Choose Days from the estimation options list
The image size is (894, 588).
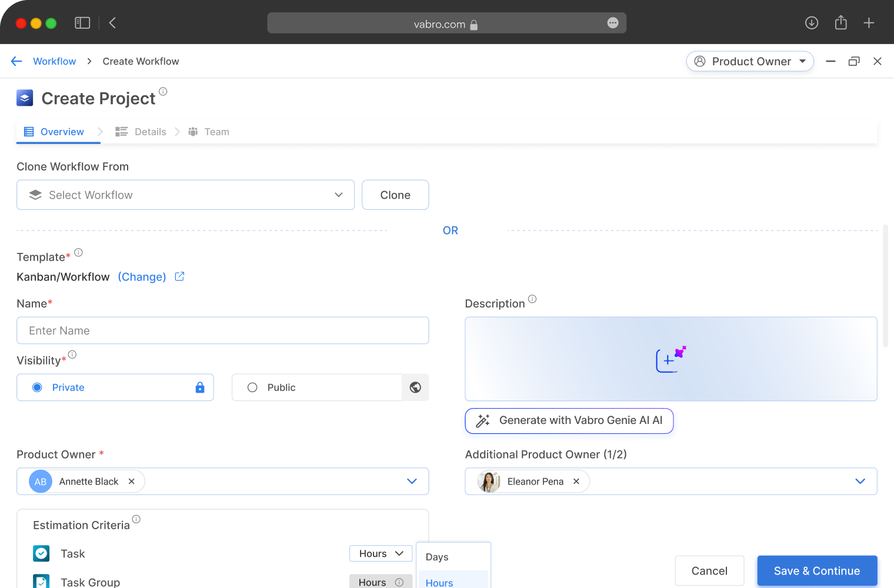(x=437, y=557)
